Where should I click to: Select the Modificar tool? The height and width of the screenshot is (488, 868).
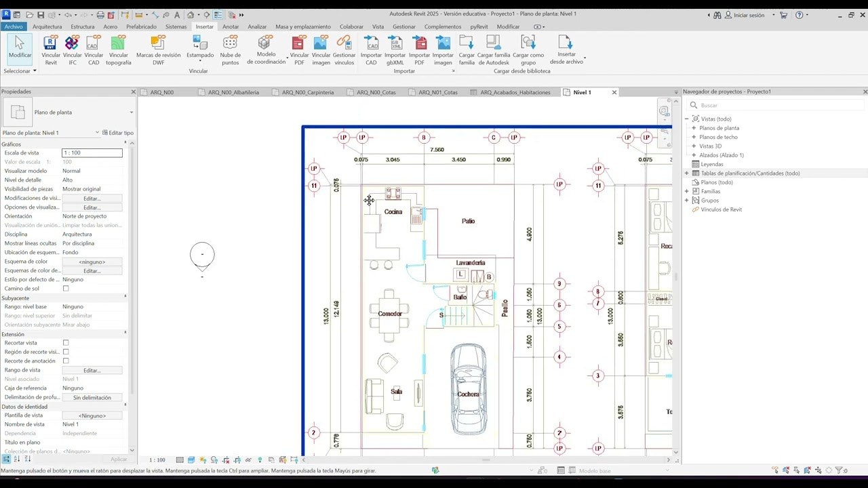(20, 49)
